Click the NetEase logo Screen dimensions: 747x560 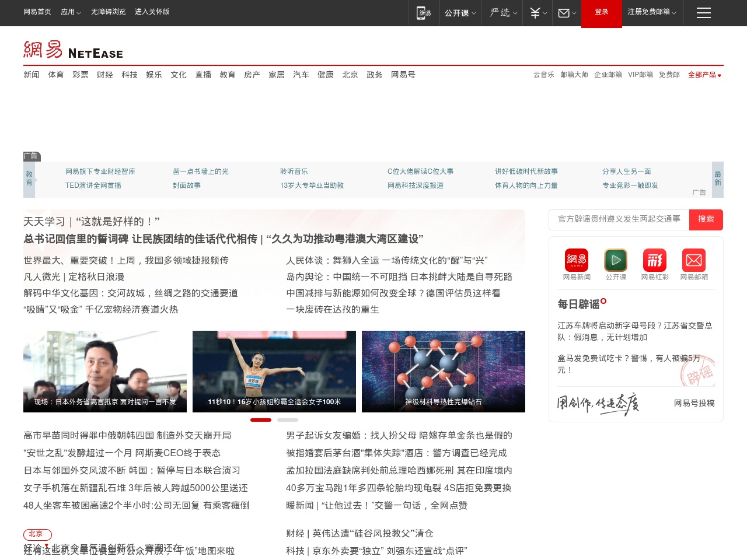click(73, 50)
